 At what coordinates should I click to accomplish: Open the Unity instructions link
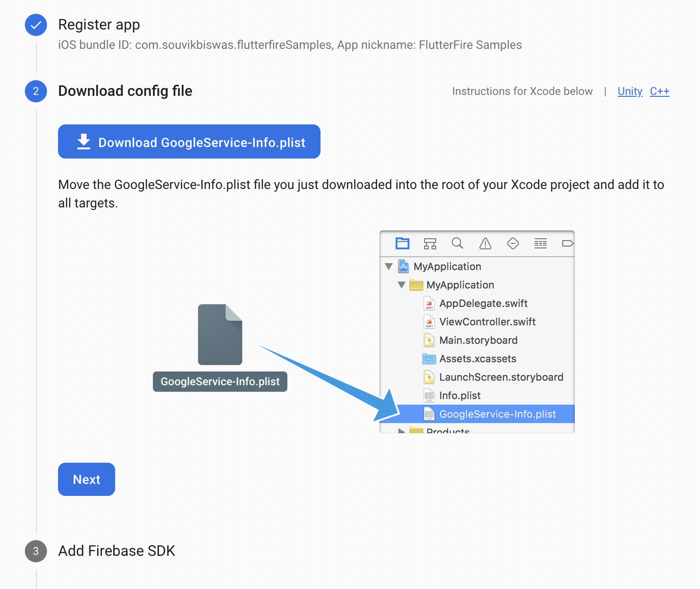pos(630,91)
